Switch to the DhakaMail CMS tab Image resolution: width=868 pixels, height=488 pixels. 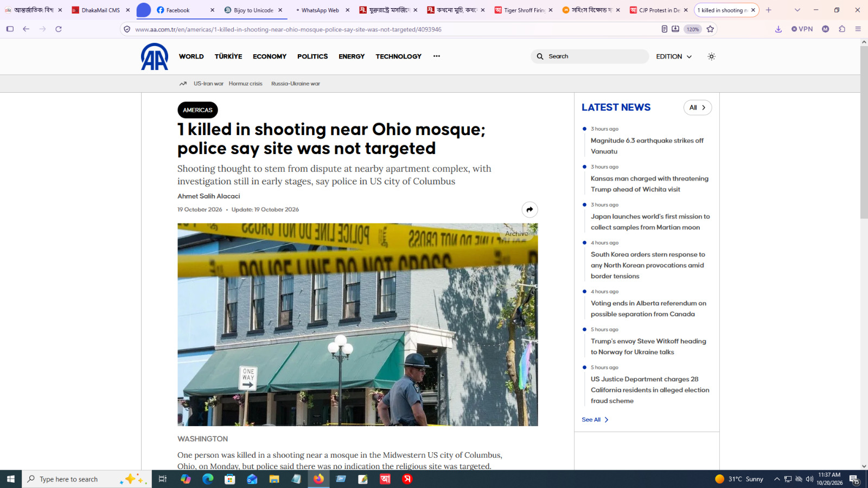click(x=101, y=10)
